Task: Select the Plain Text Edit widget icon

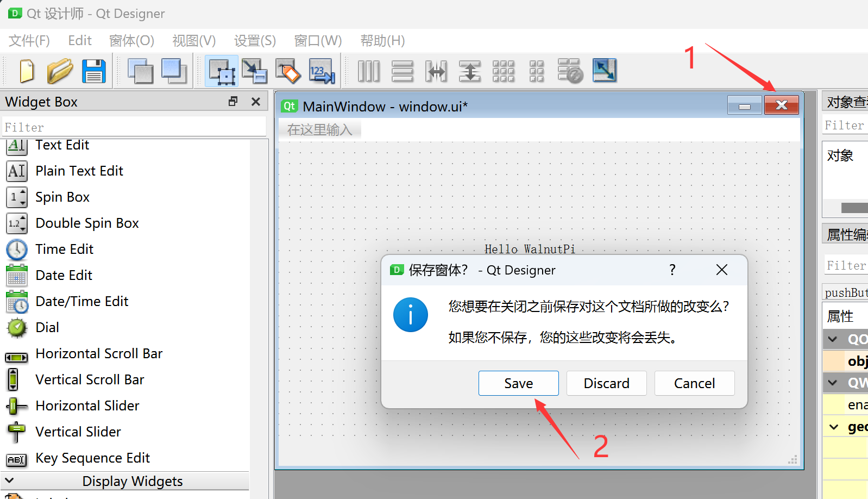Action: coord(17,171)
